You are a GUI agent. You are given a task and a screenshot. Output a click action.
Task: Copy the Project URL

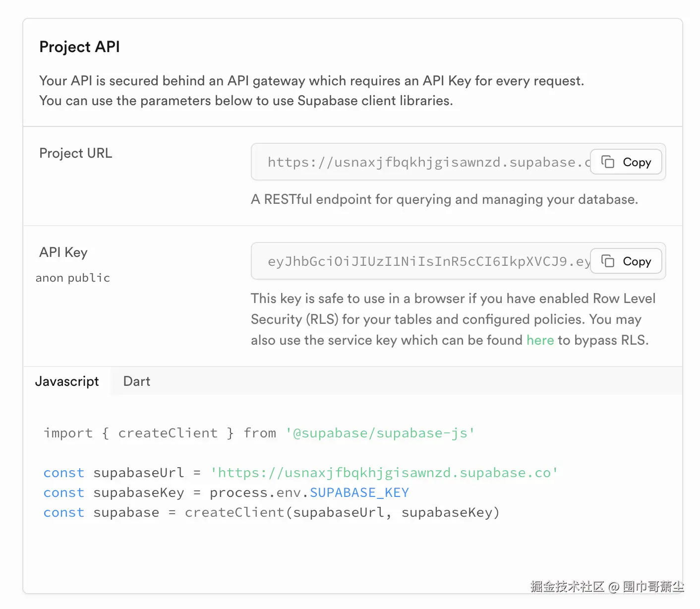[x=626, y=162]
